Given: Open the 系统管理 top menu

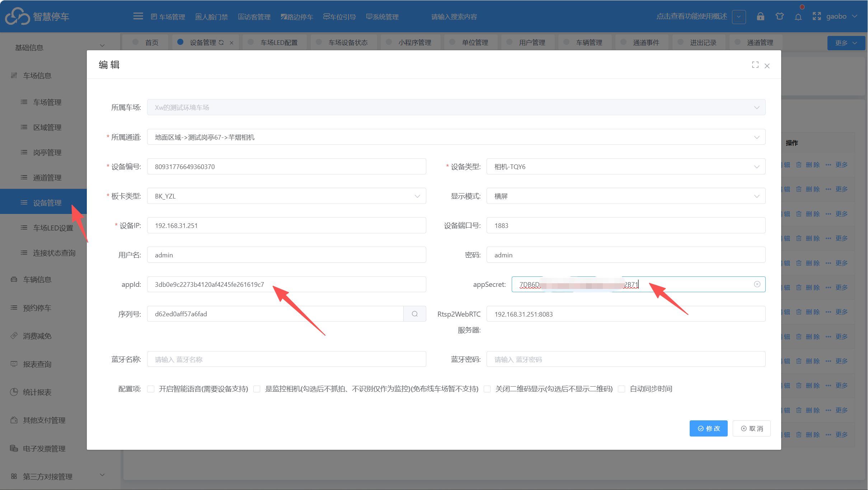Looking at the screenshot, I should [383, 17].
